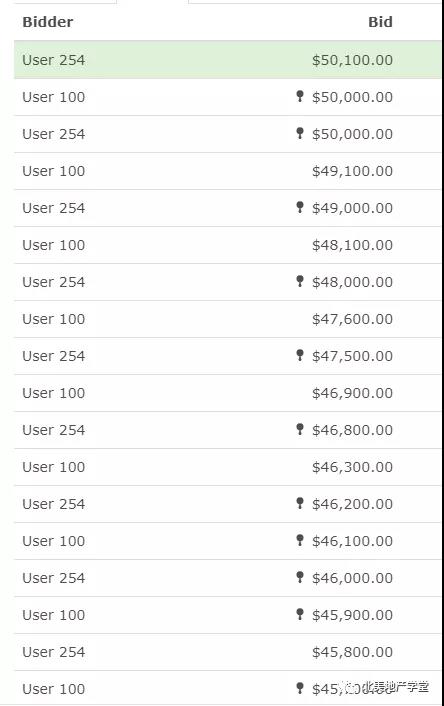Click the proxy bid icon next to $46,200.00
Viewport: 444px width, 706px height.
tap(300, 502)
